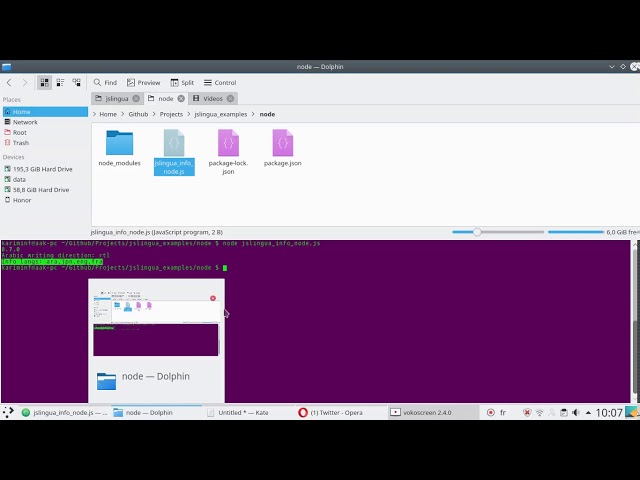The image size is (640, 480).
Task: Select Trash in Places panel
Action: [45, 143]
